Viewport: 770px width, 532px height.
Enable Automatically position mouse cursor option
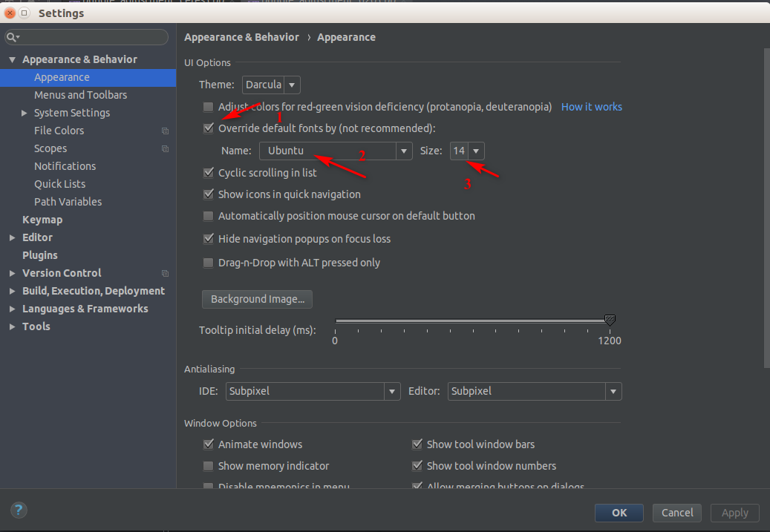click(x=208, y=216)
